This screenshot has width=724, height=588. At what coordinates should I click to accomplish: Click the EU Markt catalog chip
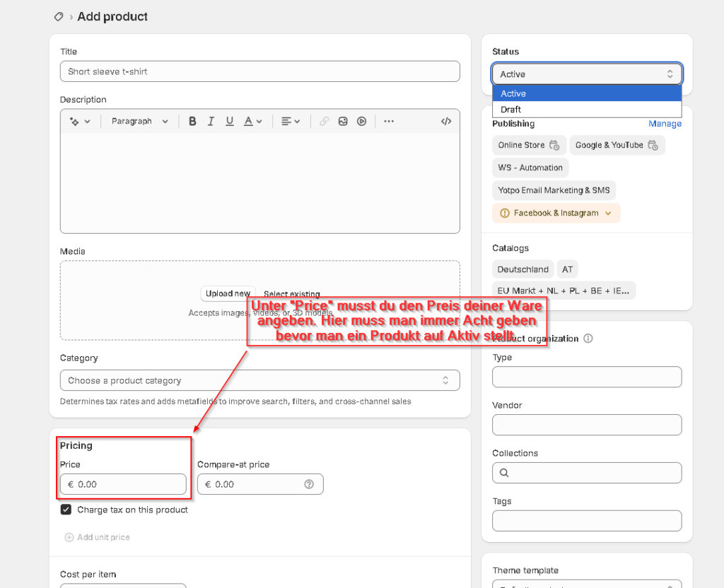564,290
